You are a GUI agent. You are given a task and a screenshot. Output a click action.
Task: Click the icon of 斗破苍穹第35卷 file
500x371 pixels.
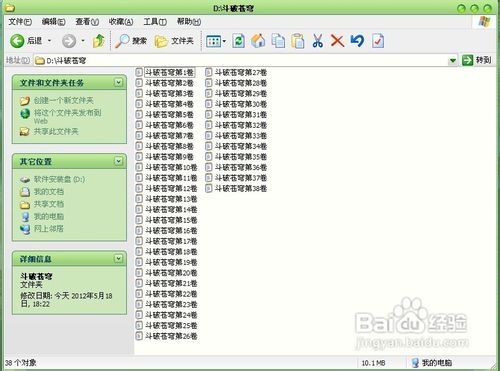click(209, 157)
